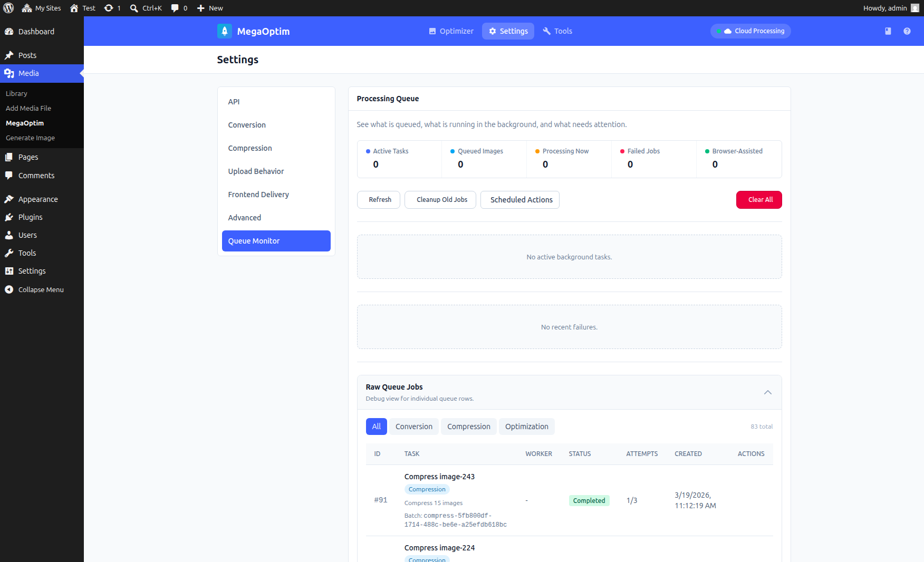Viewport: 924px width, 562px height.
Task: Filter raw queue jobs by Compression
Action: [x=469, y=427]
